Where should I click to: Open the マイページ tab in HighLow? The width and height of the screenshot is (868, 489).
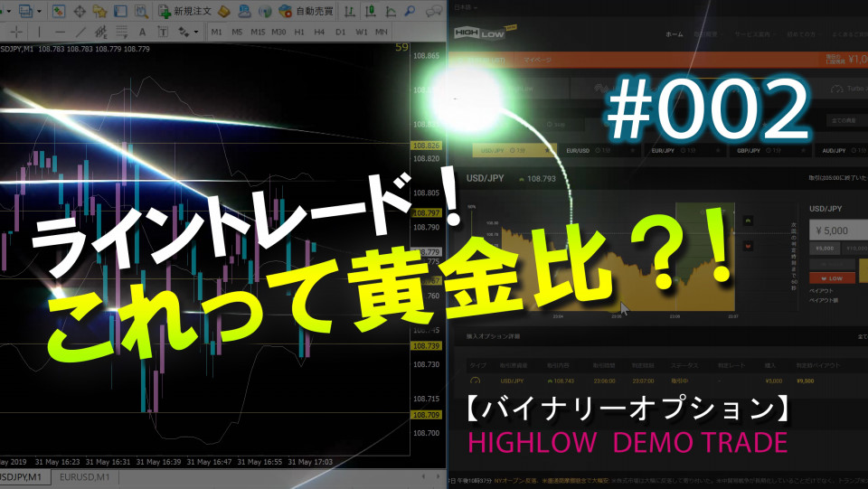(537, 60)
